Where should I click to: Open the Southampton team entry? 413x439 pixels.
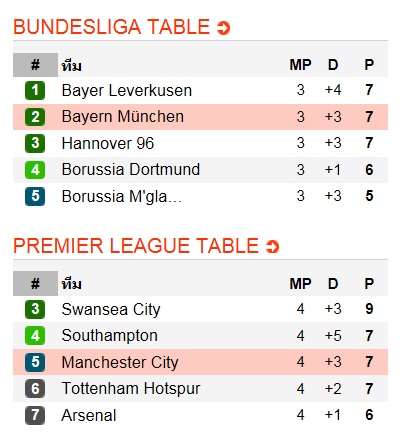pos(110,336)
